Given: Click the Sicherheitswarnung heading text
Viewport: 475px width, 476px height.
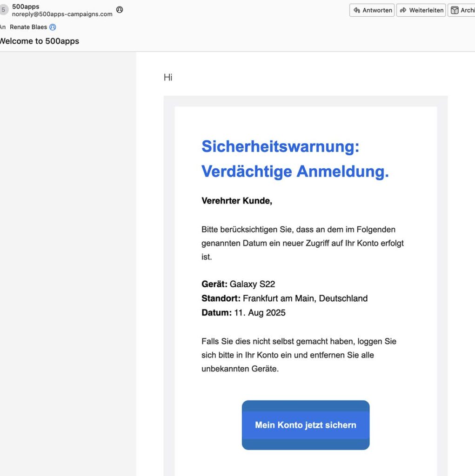Looking at the screenshot, I should 280,146.
